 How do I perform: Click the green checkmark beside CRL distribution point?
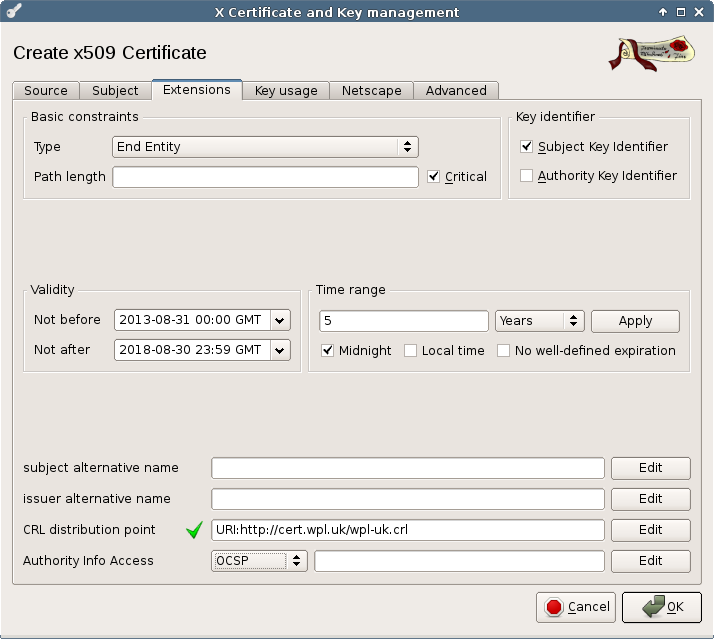point(194,530)
